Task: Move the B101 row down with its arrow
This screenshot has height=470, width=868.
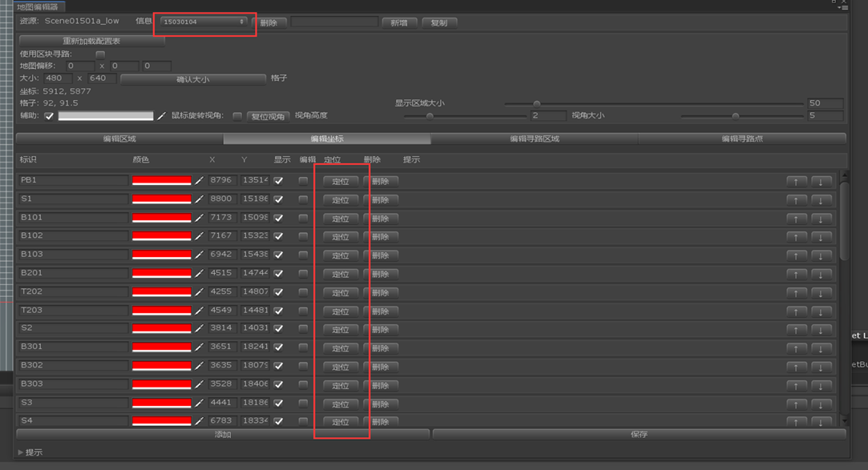Action: 821,219
